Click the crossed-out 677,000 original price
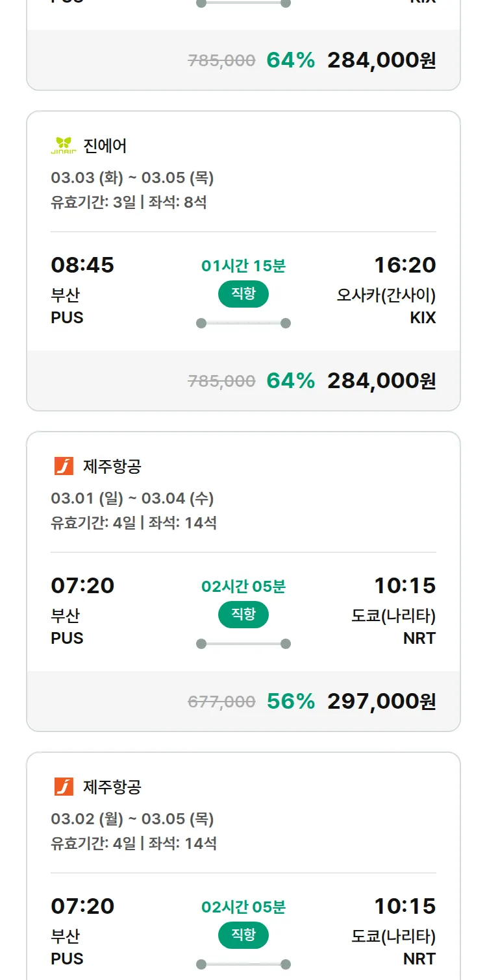Viewport: 487px width, 980px height. (221, 702)
